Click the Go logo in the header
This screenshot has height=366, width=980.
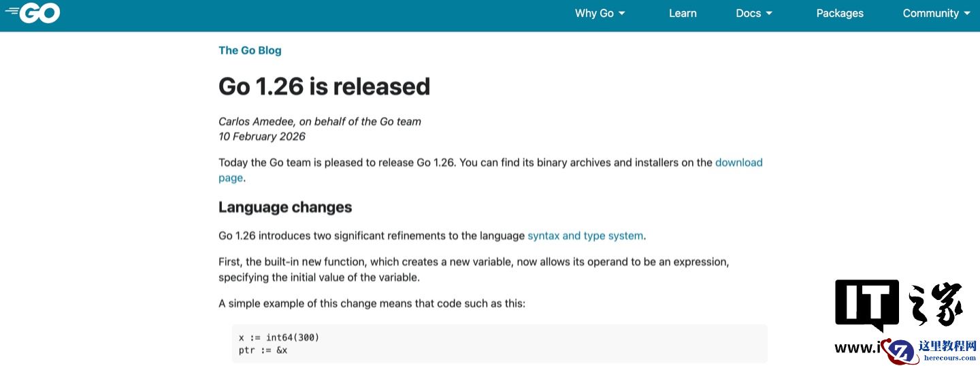click(33, 13)
